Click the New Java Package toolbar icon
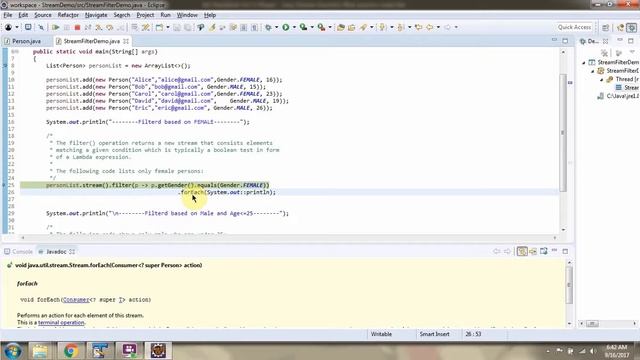640x360 pixels. [x=159, y=27]
